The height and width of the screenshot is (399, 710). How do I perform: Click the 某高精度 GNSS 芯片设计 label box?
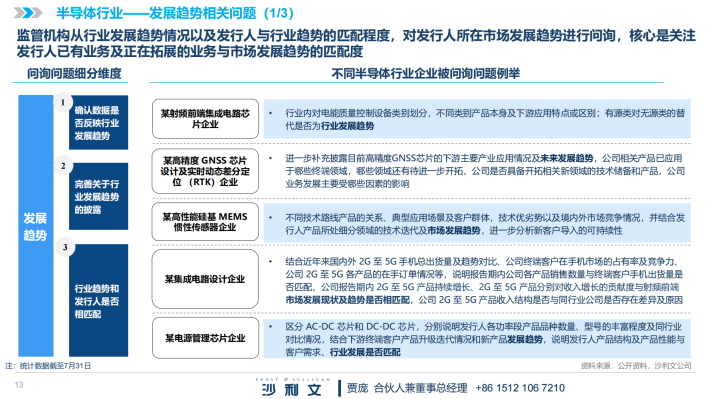205,171
